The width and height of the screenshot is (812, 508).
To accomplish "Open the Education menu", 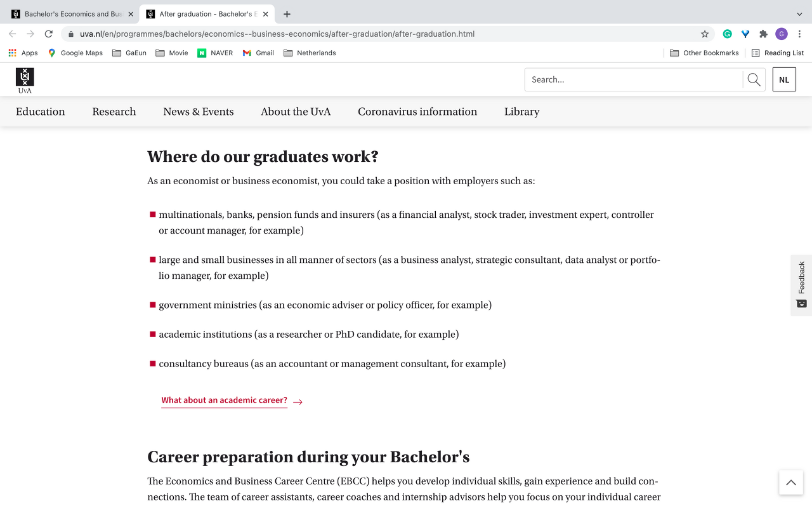I will pyautogui.click(x=41, y=112).
